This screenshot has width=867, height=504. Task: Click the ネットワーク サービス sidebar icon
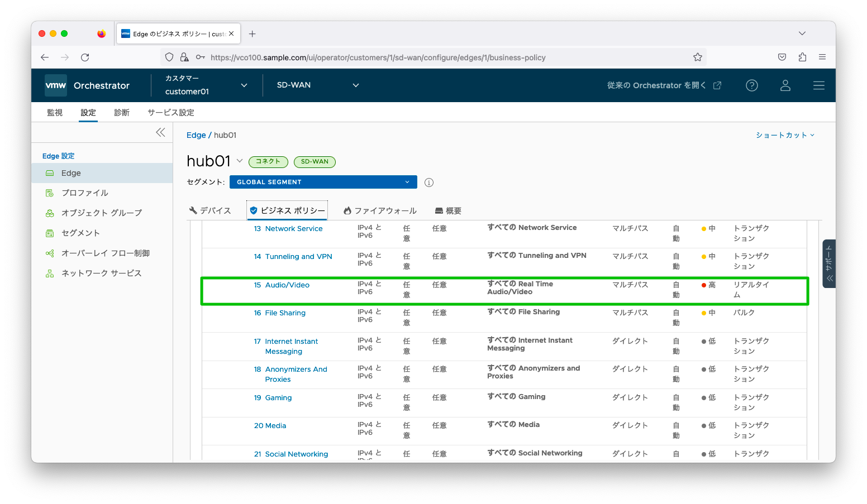click(x=50, y=273)
